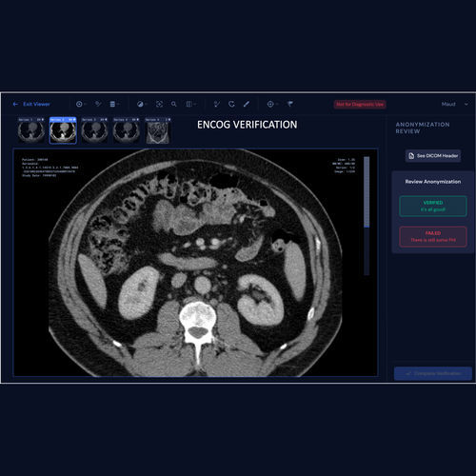476x476 pixels.
Task: Mark anonymization as FAILED
Action: point(433,237)
